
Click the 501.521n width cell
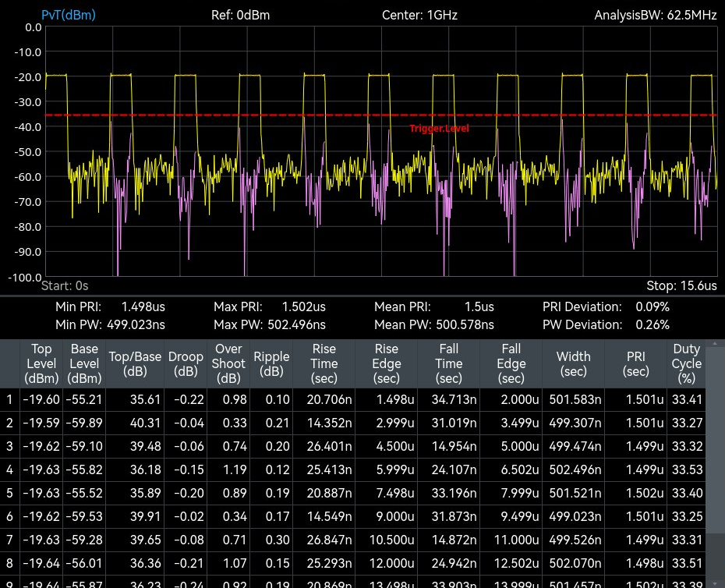[573, 493]
